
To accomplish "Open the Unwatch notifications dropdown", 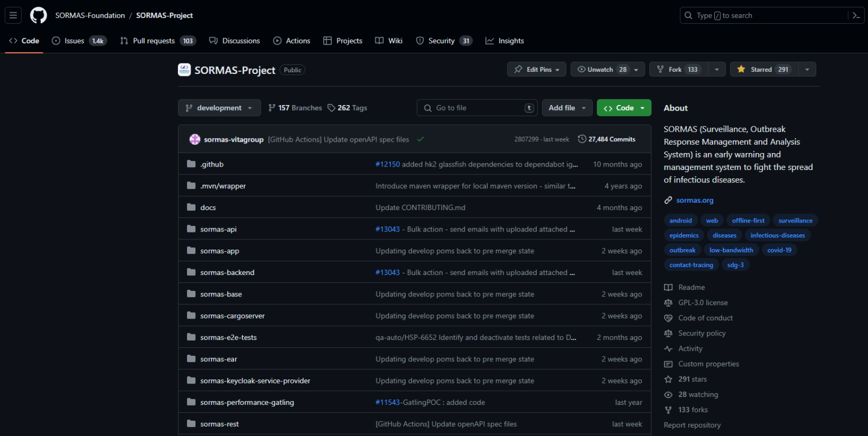I will 607,69.
